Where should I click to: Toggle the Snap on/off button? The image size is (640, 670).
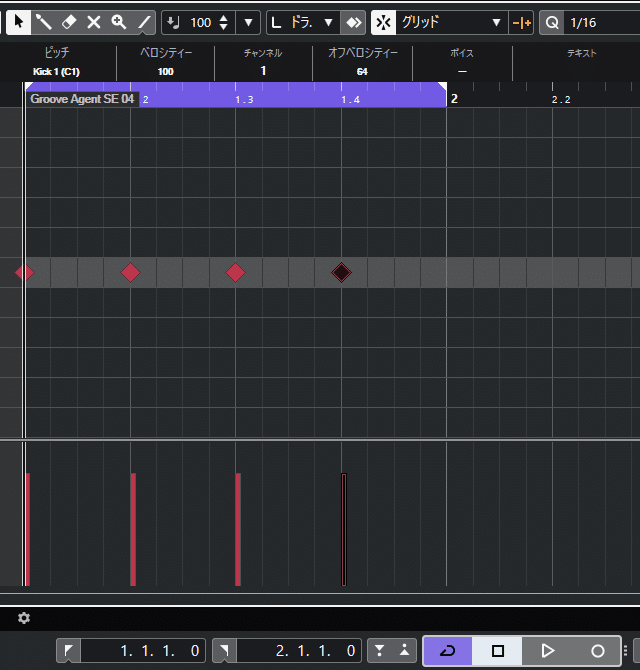coord(383,22)
